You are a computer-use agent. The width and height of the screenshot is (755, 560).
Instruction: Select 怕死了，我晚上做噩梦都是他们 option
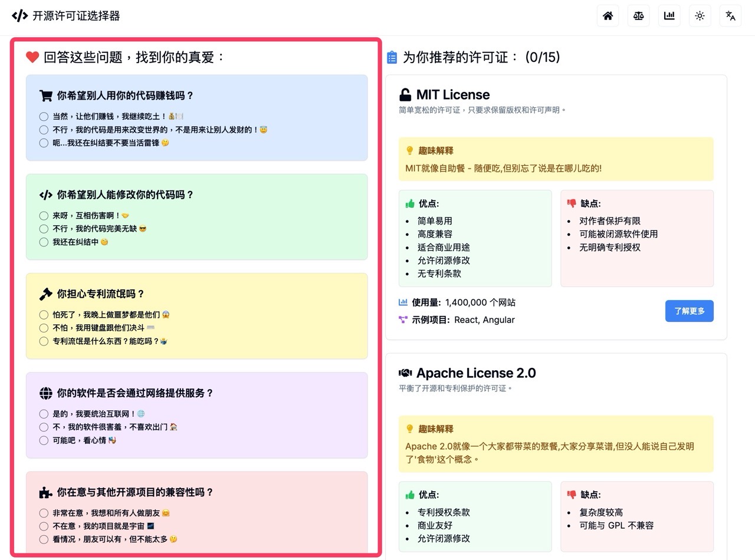pos(44,315)
